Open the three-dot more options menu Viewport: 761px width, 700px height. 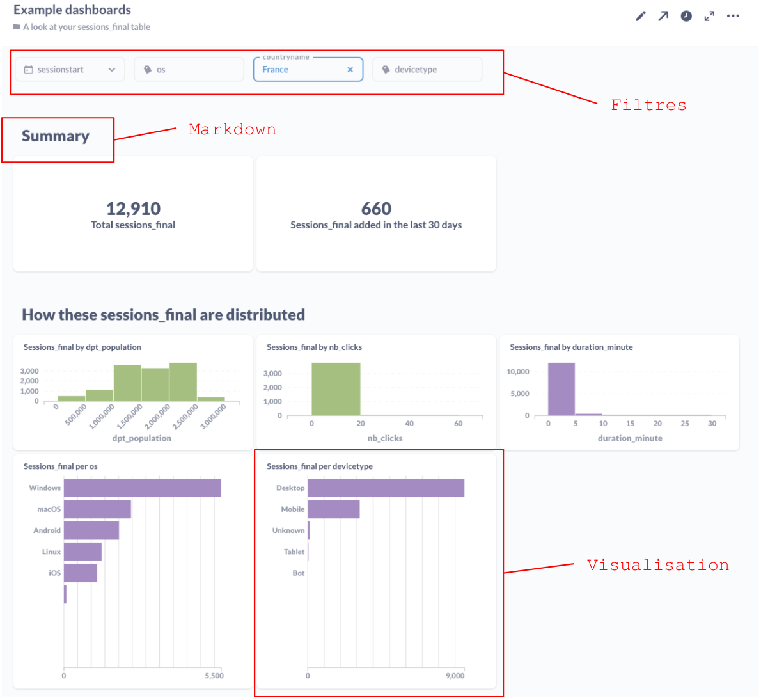coord(733,16)
